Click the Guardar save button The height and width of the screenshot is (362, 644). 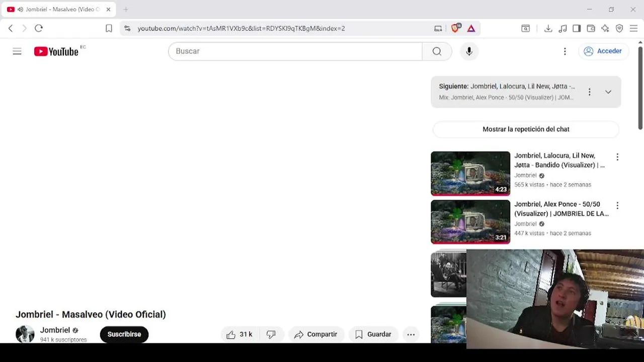[x=373, y=334]
